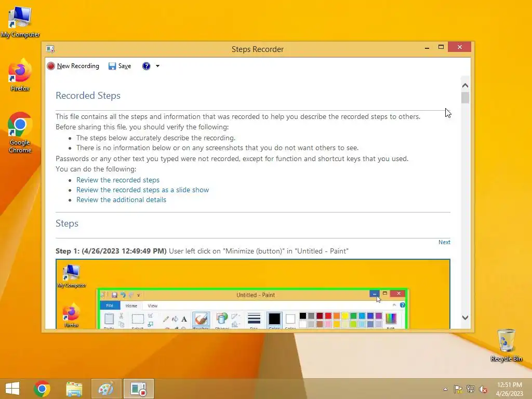Minimize the Steps Recorder window

(427, 47)
